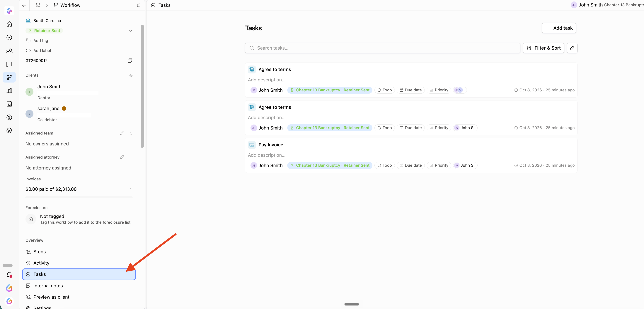Open the bar chart reports icon
The image size is (644, 309).
point(9,91)
